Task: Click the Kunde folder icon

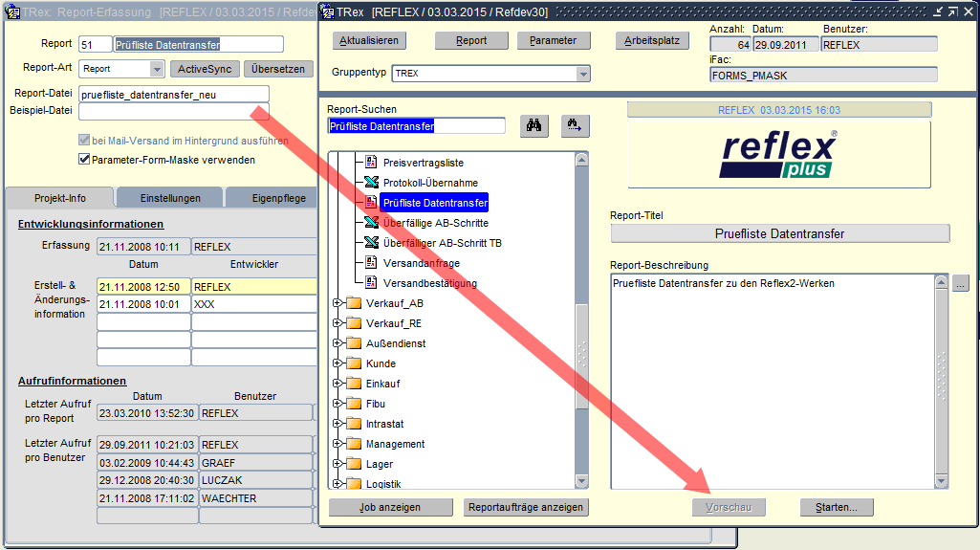Action: pyautogui.click(x=353, y=363)
